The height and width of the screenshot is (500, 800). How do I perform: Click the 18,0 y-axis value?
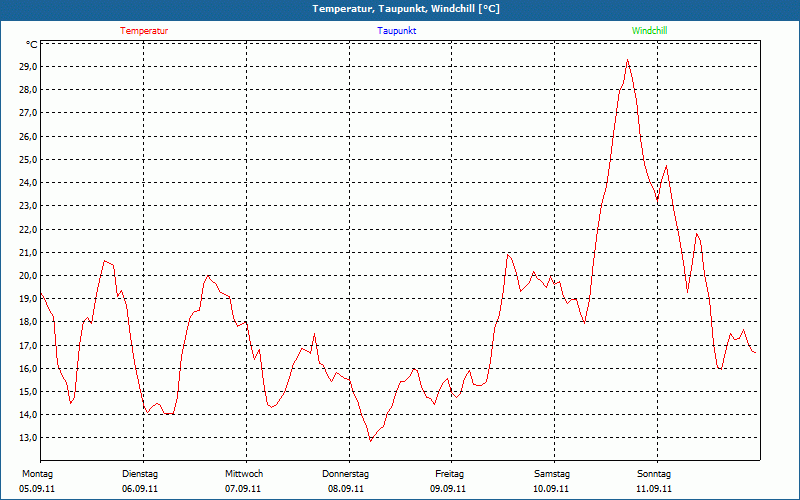(x=28, y=322)
